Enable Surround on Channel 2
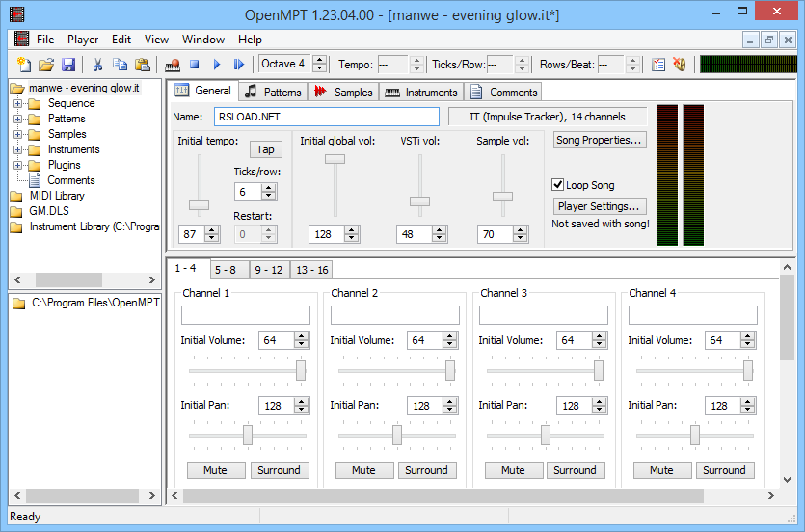 coord(427,470)
